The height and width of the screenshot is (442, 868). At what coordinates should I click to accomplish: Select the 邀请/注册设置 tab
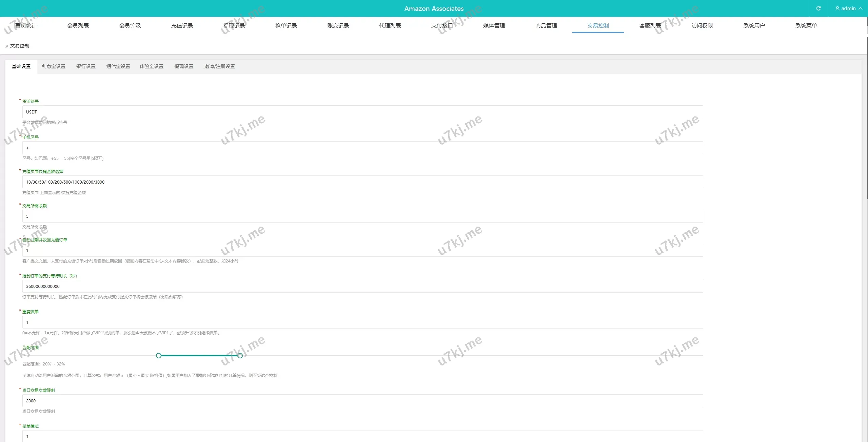tap(219, 66)
